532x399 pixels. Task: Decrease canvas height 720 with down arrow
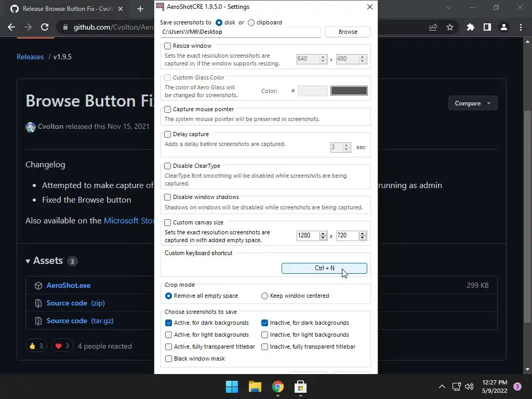[x=363, y=238]
